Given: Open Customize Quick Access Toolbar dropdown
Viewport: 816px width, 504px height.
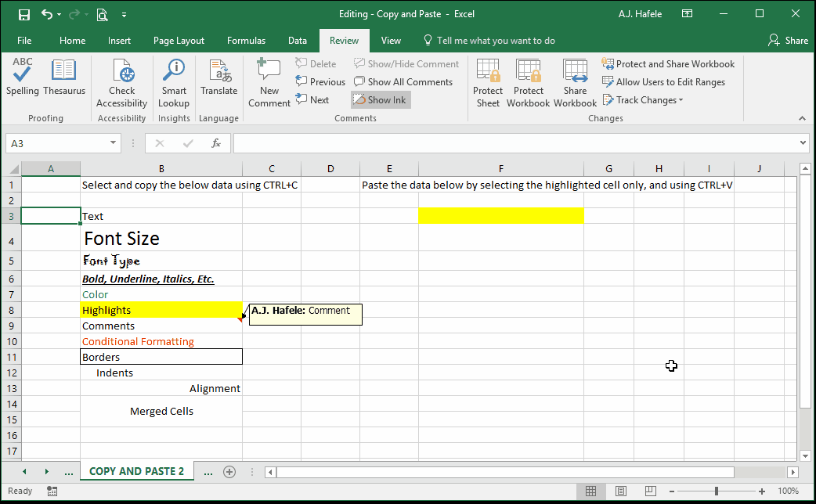Looking at the screenshot, I should [x=124, y=15].
